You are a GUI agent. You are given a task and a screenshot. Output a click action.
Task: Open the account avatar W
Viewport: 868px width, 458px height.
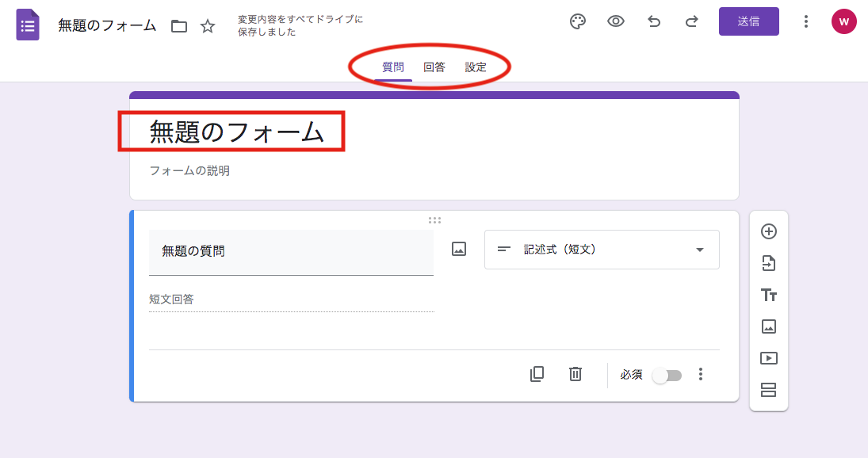point(843,21)
